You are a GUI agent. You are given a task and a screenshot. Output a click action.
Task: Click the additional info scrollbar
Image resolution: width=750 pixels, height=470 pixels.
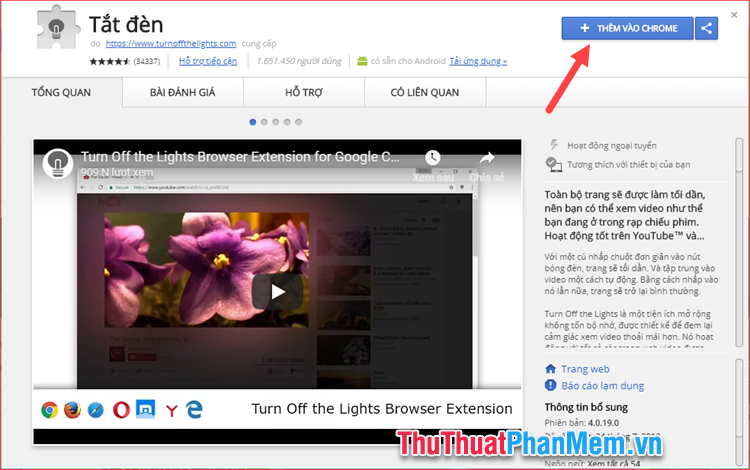739,411
